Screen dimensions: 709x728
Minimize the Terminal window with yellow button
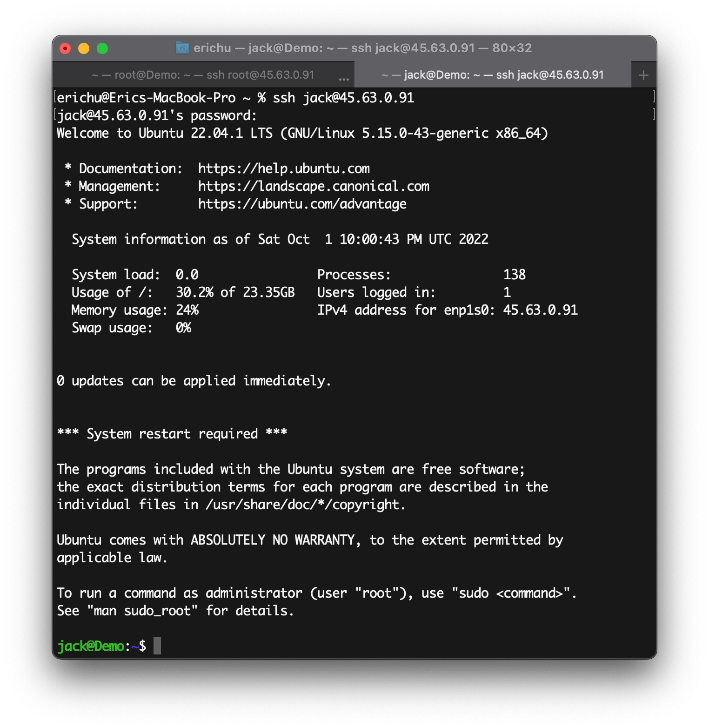84,48
